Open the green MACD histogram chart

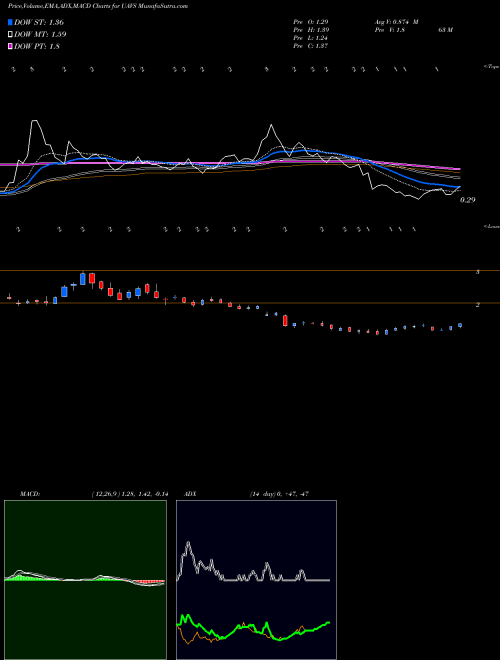click(x=85, y=580)
